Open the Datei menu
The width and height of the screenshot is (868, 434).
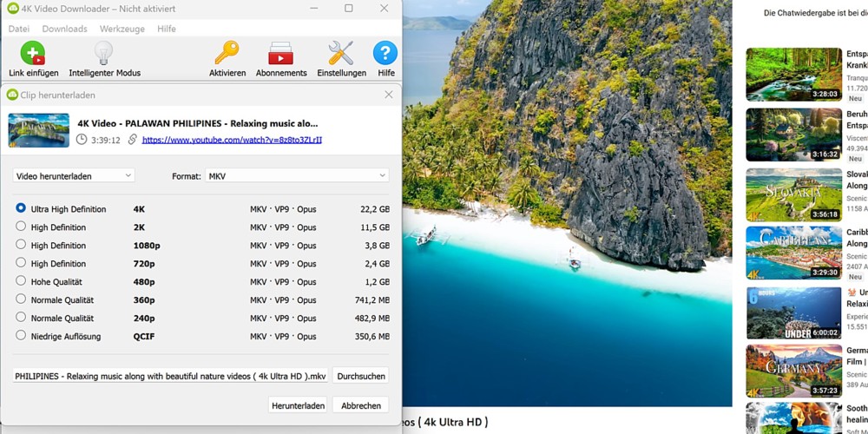19,29
